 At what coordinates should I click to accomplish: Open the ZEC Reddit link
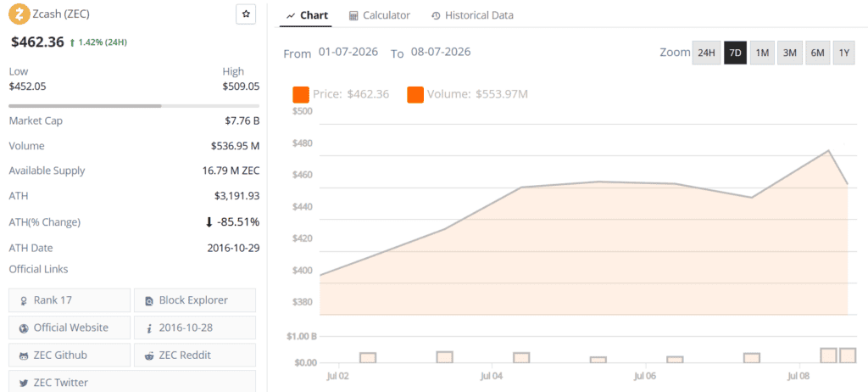click(x=195, y=355)
